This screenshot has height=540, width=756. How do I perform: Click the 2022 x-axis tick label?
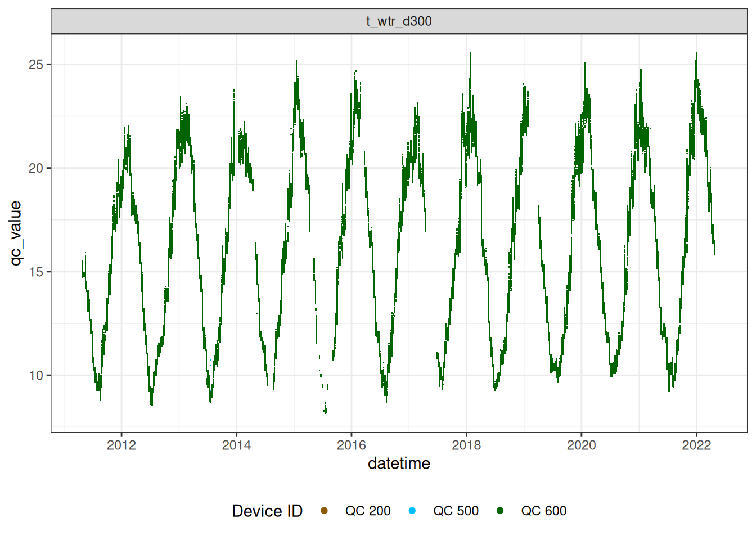(696, 445)
